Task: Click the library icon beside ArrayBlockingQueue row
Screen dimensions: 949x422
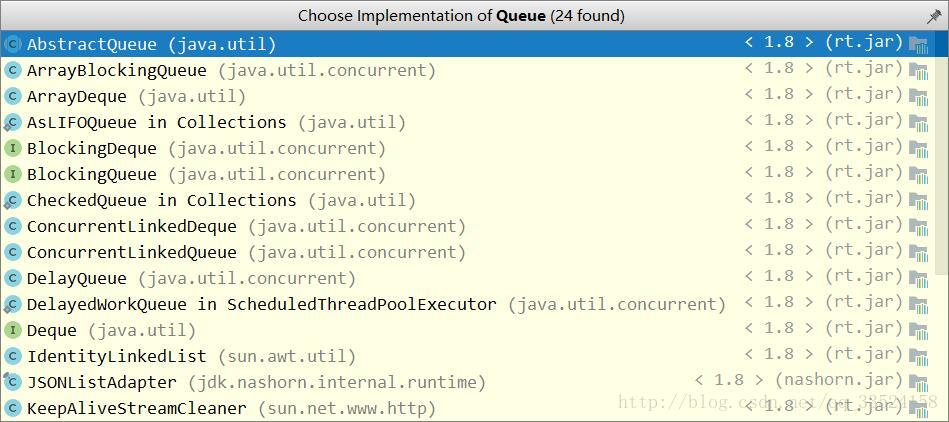Action: pos(918,70)
